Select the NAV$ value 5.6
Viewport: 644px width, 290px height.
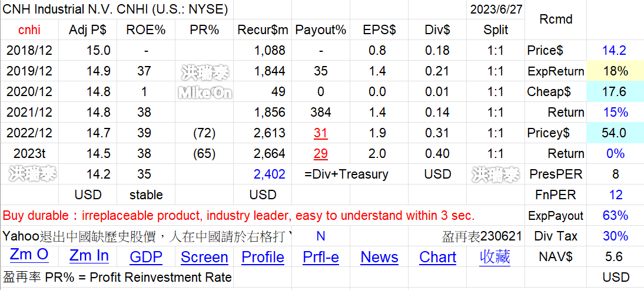(614, 256)
